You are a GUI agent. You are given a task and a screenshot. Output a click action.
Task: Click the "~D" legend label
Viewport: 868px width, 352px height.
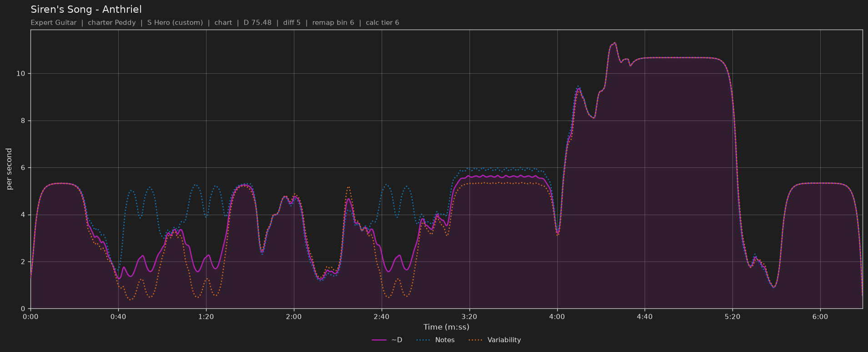pos(397,340)
